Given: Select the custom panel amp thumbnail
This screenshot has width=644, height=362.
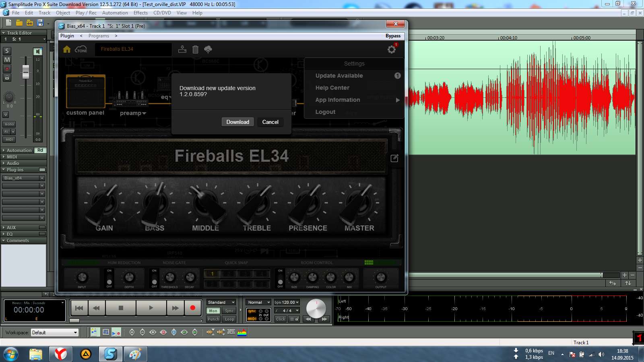Looking at the screenshot, I should click(85, 91).
